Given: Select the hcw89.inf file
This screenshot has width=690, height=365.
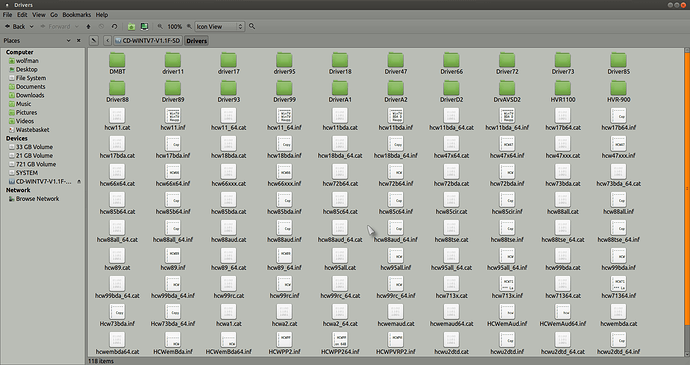Looking at the screenshot, I should [x=173, y=259].
